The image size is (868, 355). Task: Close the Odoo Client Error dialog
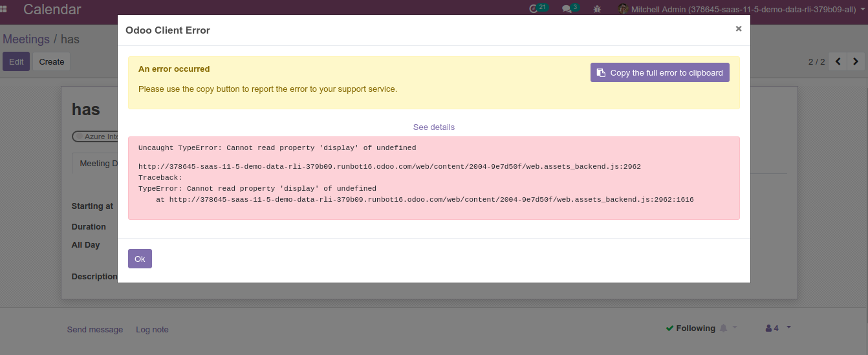(739, 28)
